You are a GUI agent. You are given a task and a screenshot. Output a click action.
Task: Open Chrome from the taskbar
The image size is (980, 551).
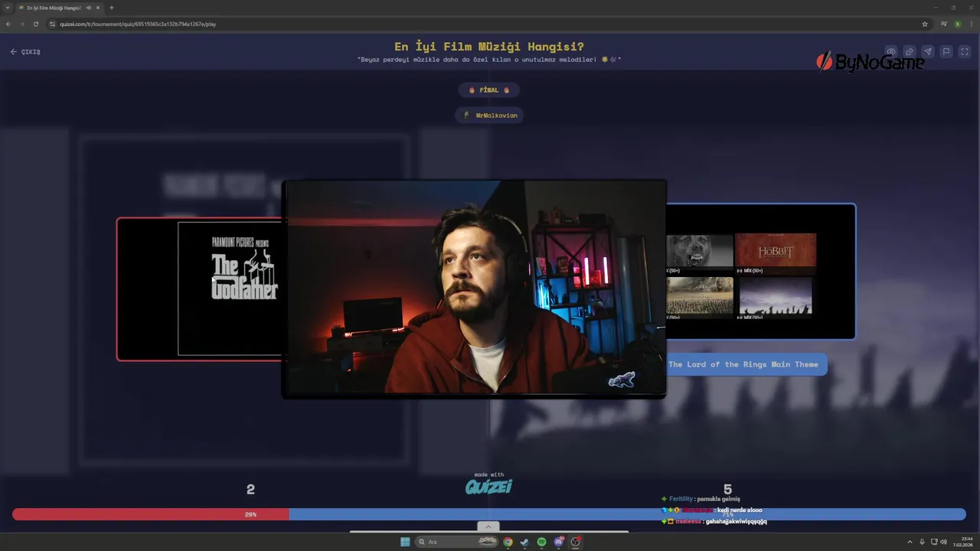click(x=508, y=542)
